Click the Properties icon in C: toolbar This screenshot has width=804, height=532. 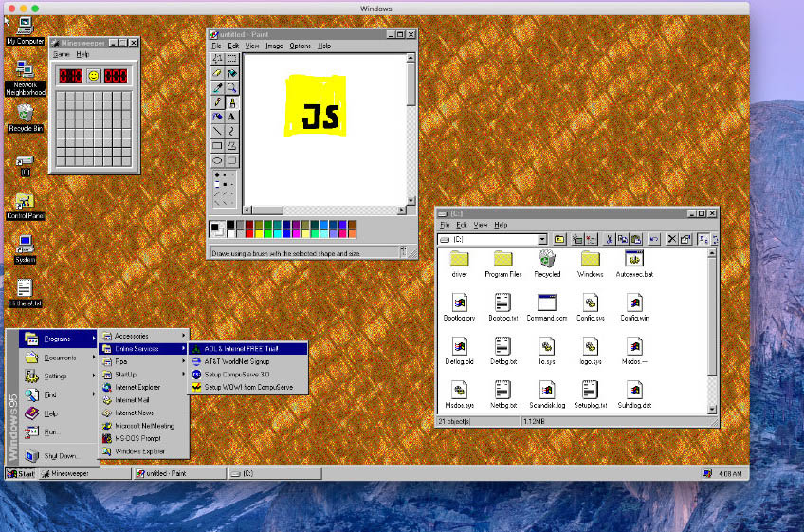tap(685, 239)
